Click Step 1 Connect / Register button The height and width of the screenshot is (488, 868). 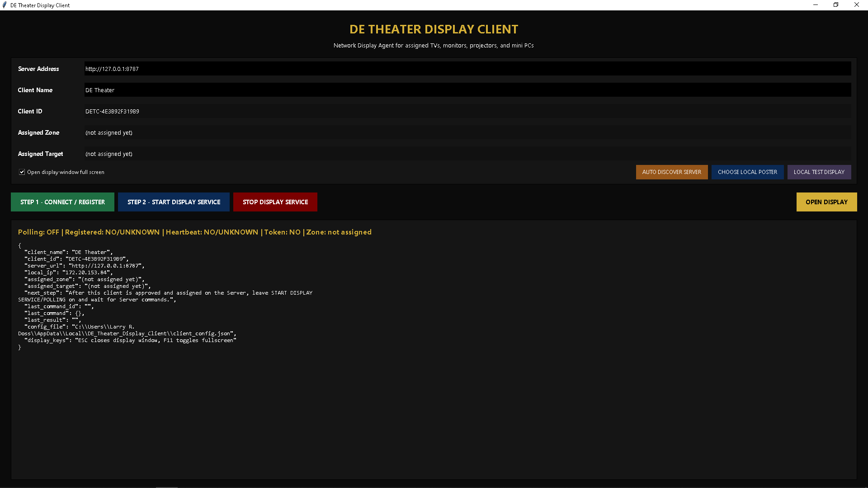click(x=62, y=202)
